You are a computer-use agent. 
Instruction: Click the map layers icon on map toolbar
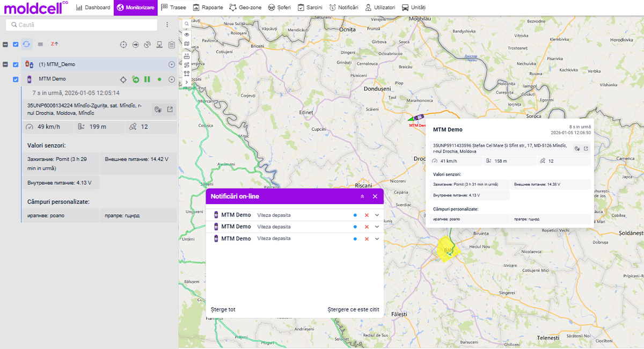tap(187, 44)
